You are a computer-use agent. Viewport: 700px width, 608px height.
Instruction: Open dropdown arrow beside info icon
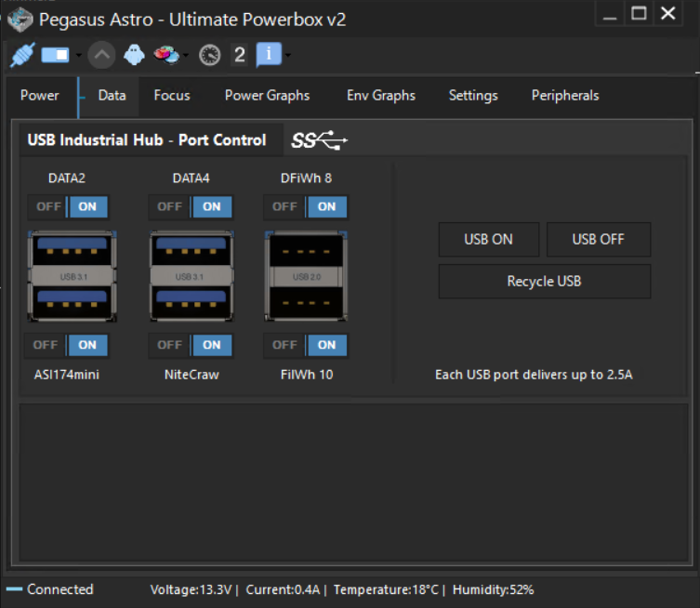[288, 56]
